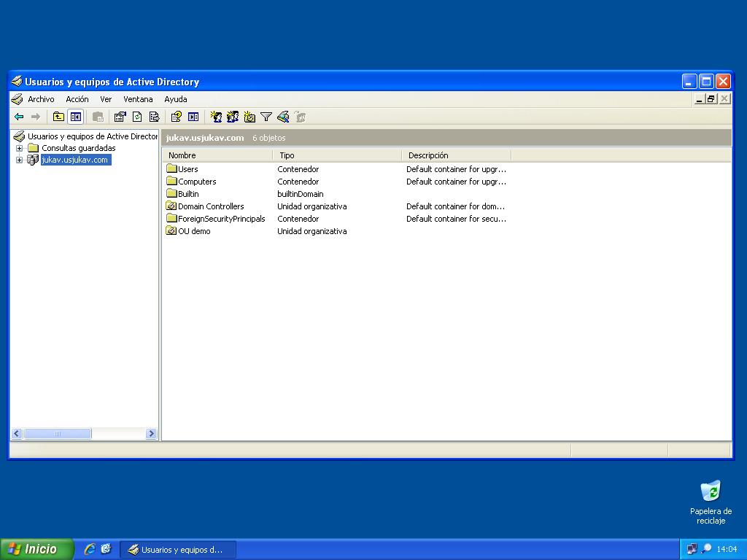The image size is (747, 560).
Task: Open Properties from the toolbar icon
Action: [x=120, y=117]
